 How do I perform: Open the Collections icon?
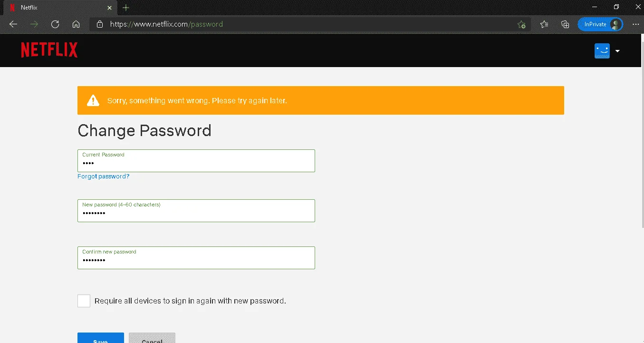tap(565, 24)
